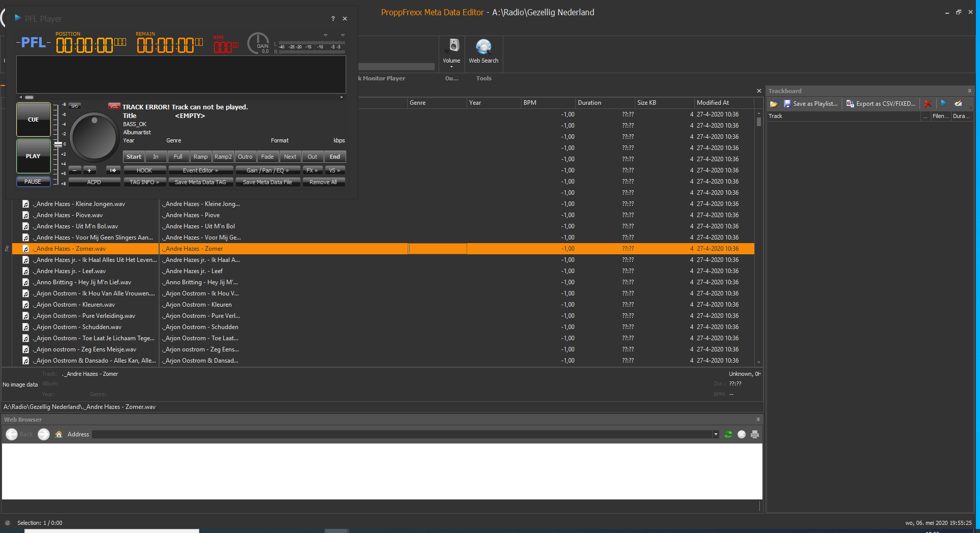Click the right level meter dropdown triangle
Viewport: 980px width, 533px height.
coord(343,35)
